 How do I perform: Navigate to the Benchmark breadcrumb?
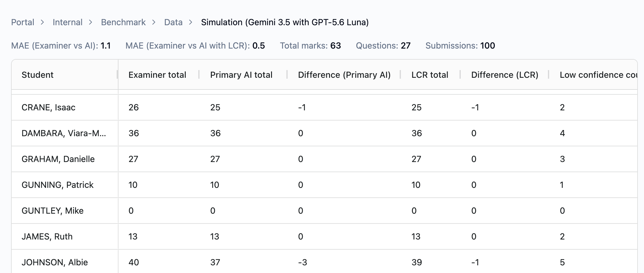123,22
